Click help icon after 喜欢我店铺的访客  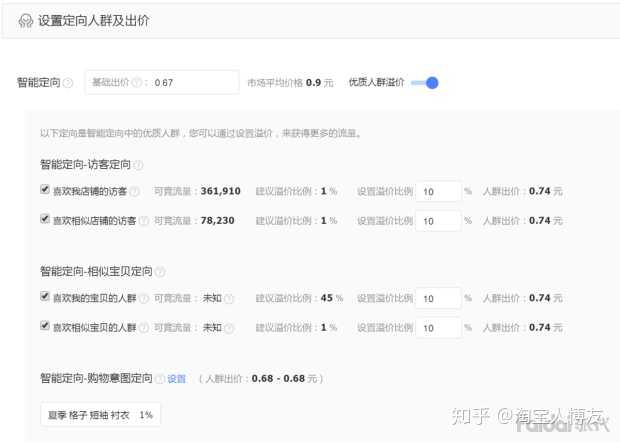pyautogui.click(x=135, y=191)
